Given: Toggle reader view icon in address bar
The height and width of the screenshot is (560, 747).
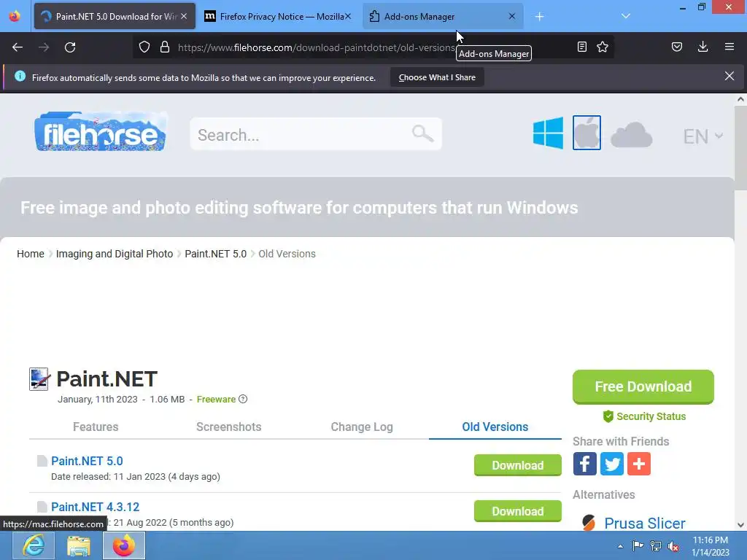Looking at the screenshot, I should (x=581, y=47).
